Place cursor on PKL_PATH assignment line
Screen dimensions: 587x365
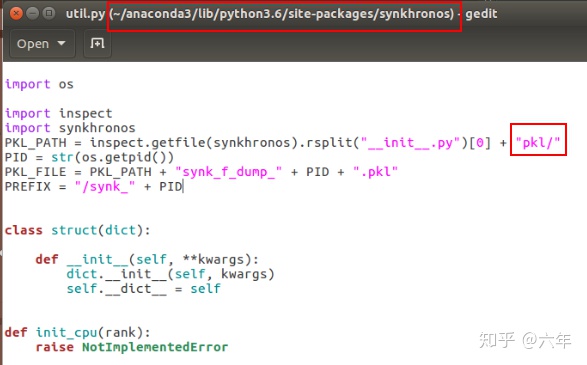[x=282, y=143]
